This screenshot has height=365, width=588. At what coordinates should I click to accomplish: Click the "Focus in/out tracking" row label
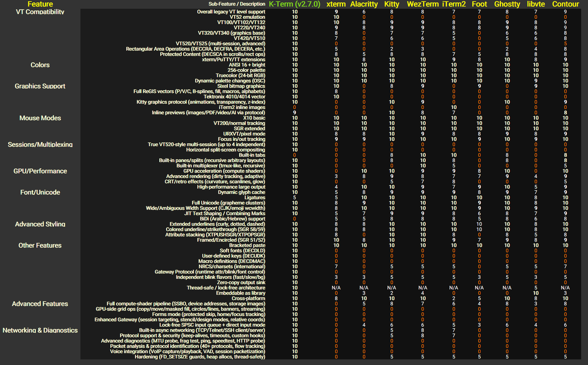point(242,139)
